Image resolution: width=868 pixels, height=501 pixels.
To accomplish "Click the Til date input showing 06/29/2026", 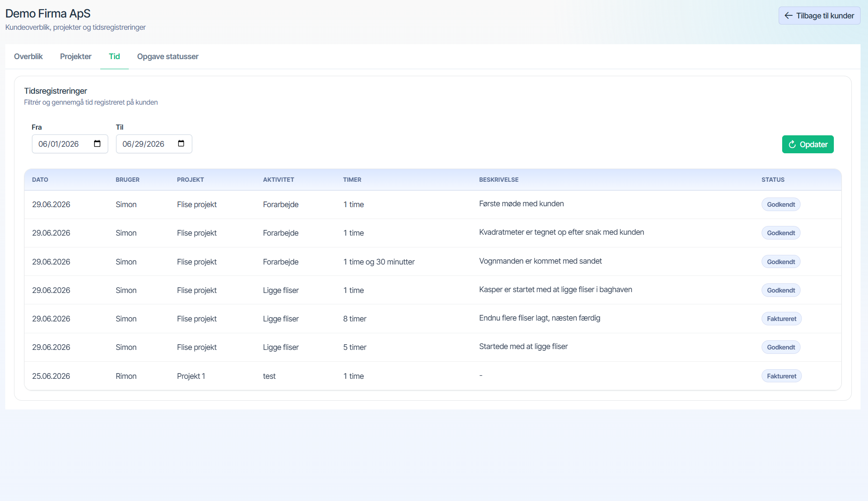I will (154, 144).
